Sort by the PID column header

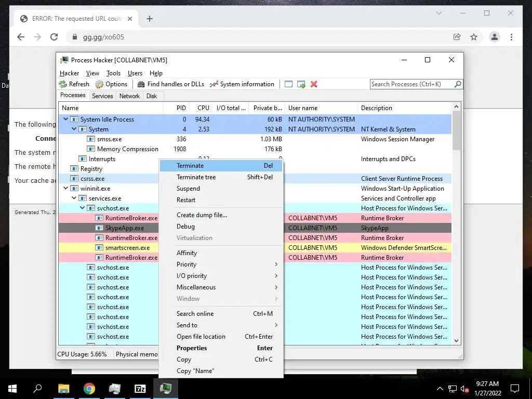click(176, 108)
